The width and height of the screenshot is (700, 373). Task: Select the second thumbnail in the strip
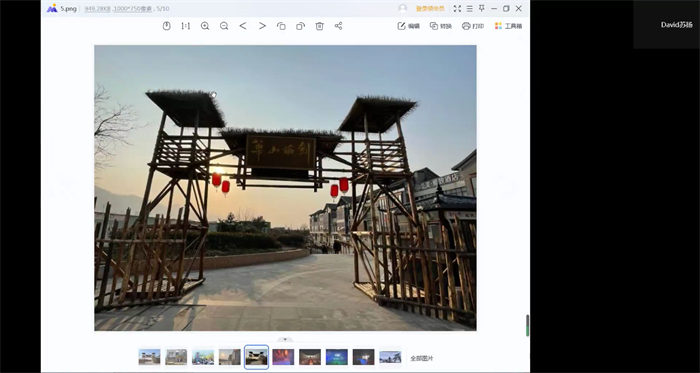(176, 357)
